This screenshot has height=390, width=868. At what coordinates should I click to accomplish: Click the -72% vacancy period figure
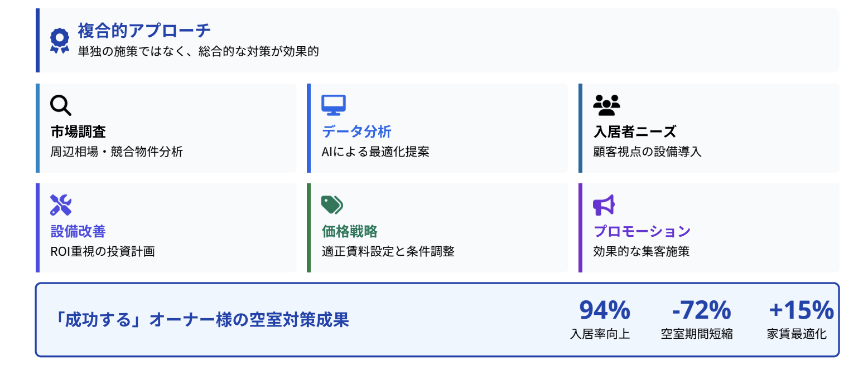pos(701,310)
